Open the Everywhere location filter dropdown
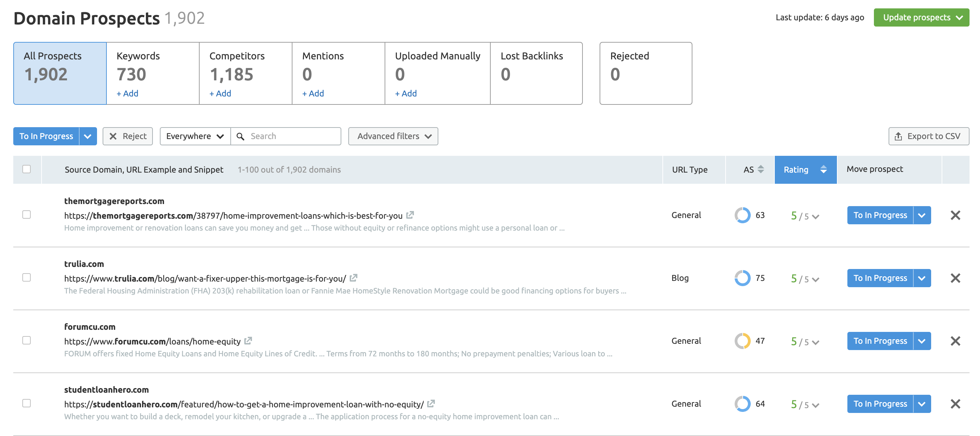This screenshot has height=436, width=980. pyautogui.click(x=195, y=136)
